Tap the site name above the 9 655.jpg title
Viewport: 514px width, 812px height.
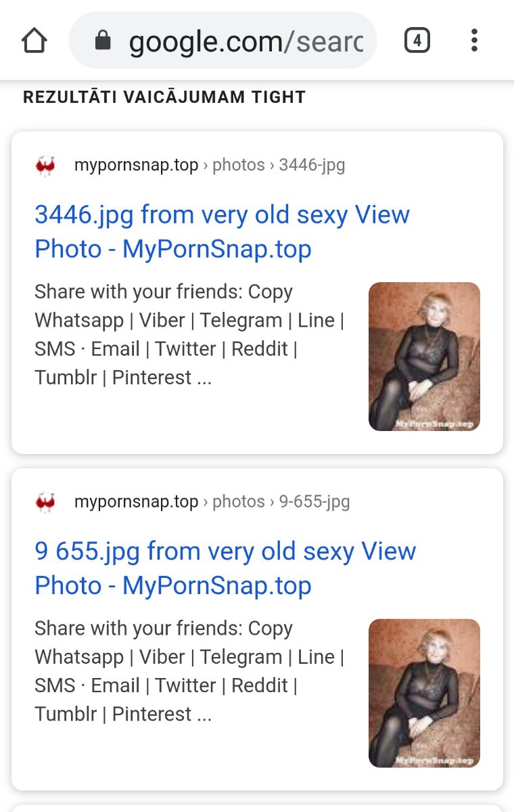pos(136,502)
